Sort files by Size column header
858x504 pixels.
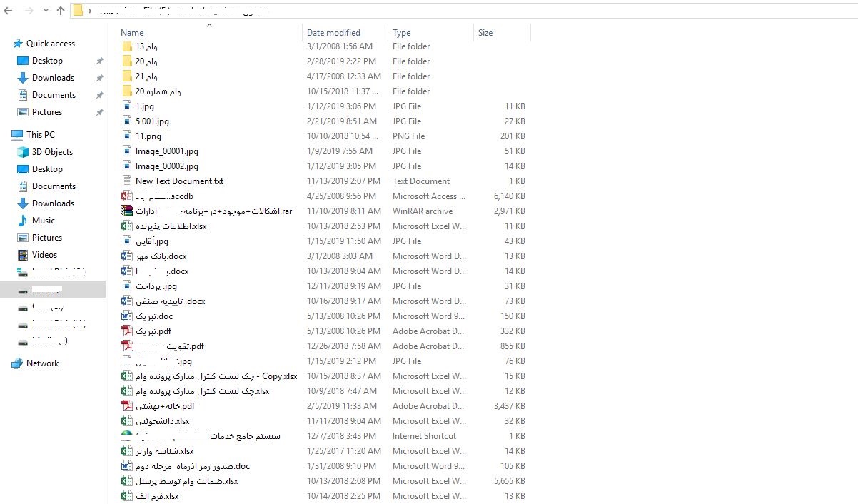point(485,33)
